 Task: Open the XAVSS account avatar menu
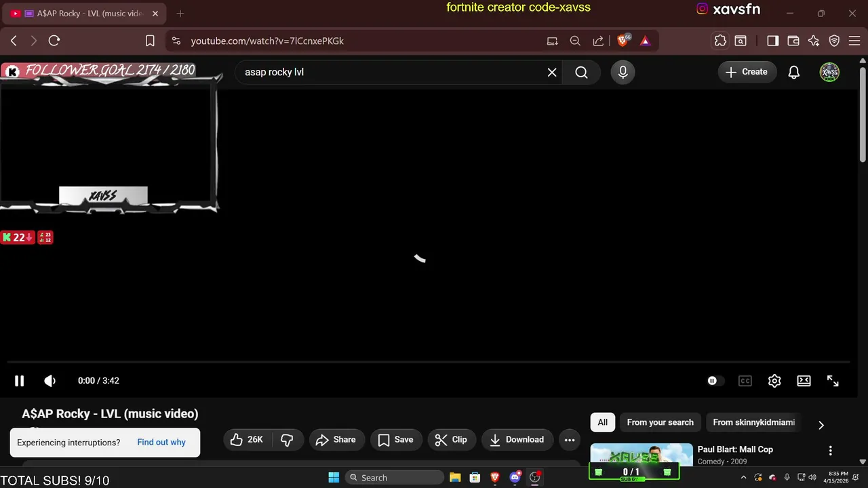pyautogui.click(x=829, y=72)
